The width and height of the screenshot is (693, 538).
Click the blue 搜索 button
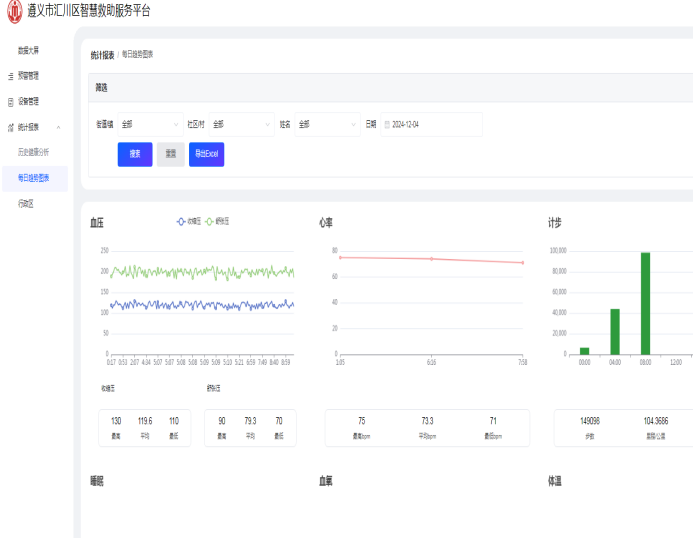pos(135,154)
